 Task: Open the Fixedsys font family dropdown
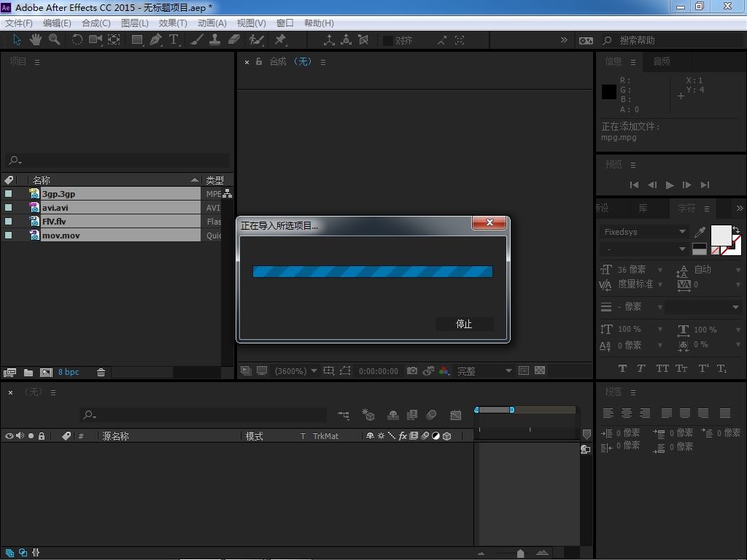(643, 232)
